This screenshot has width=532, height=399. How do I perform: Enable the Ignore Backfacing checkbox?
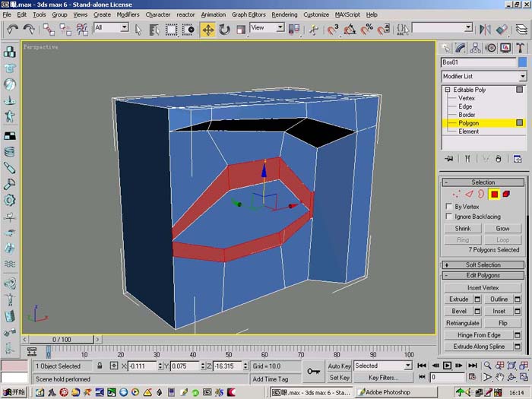tap(449, 216)
